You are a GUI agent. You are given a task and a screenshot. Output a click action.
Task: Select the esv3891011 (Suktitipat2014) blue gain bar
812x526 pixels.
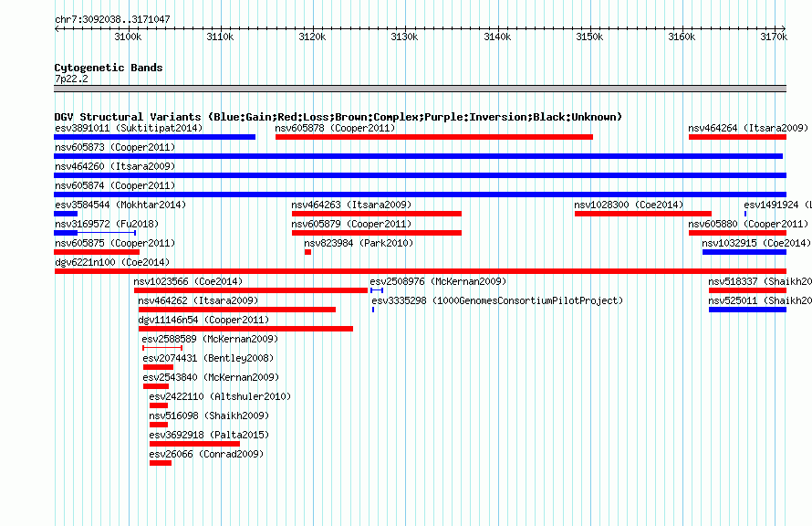tap(154, 137)
